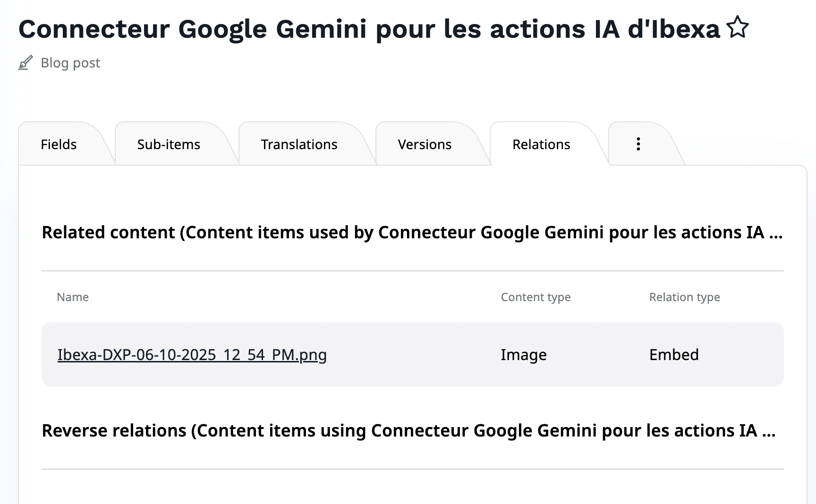Click the pencil icon beside Blog post
The image size is (816, 504).
click(25, 63)
